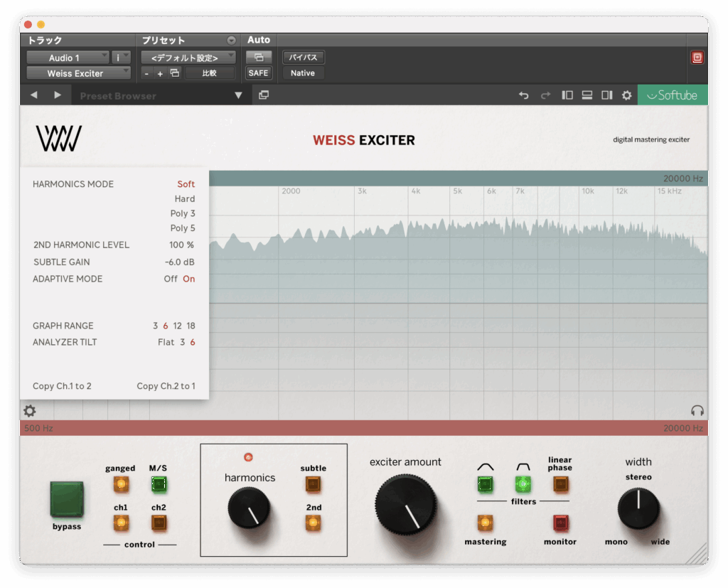
Task: Toggle the mastering button
Action: (485, 523)
